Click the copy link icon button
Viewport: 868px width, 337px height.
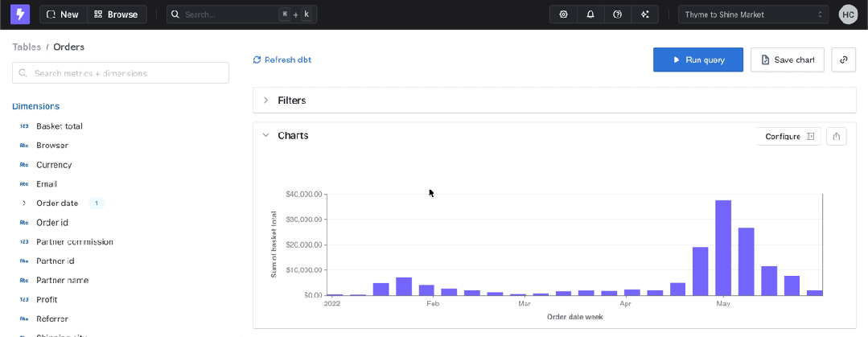tap(843, 60)
